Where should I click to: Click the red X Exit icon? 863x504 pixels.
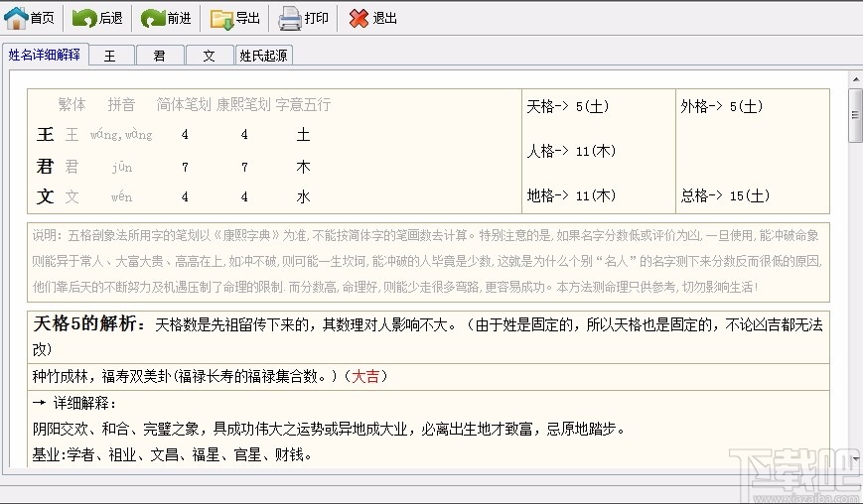[359, 18]
